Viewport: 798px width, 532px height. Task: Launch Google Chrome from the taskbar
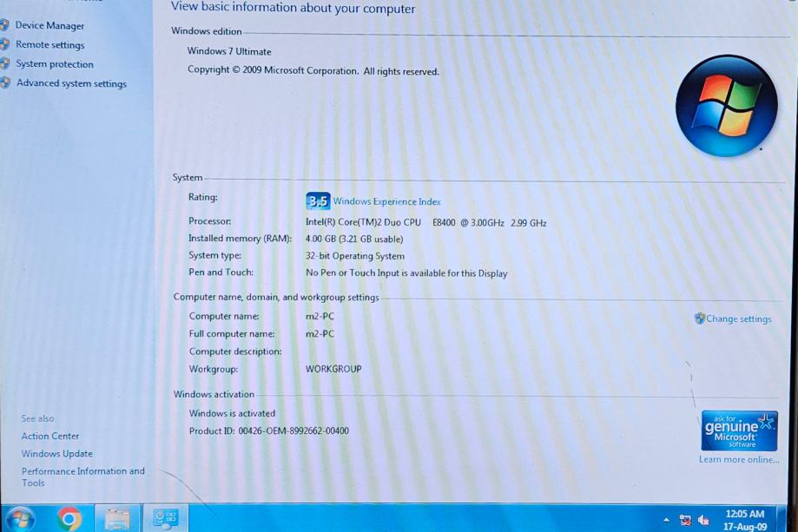69,519
